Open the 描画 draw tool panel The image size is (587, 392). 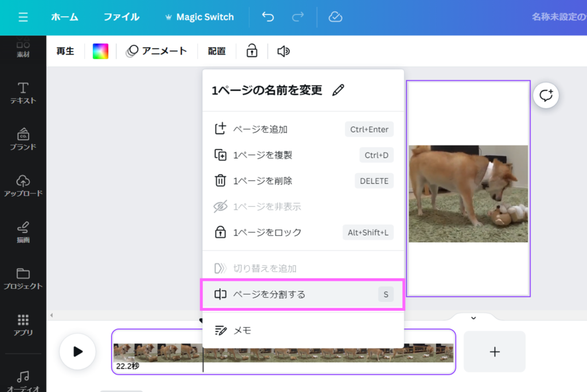click(23, 232)
